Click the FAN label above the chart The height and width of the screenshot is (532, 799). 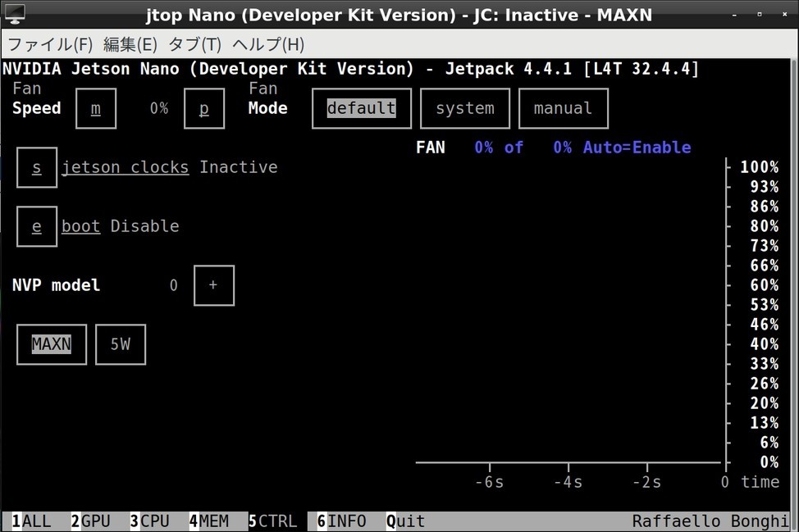pyautogui.click(x=431, y=148)
